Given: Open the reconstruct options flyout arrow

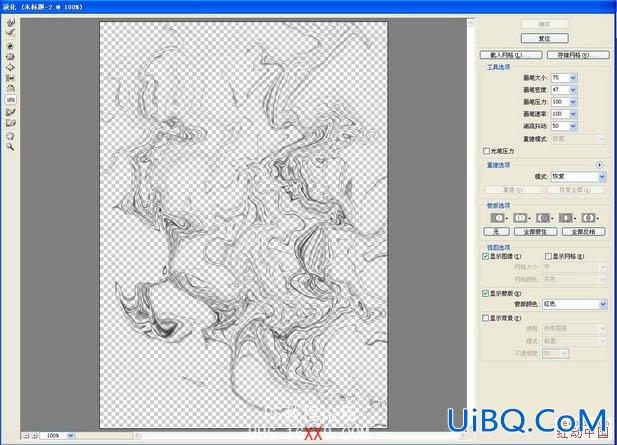Looking at the screenshot, I should point(599,165).
